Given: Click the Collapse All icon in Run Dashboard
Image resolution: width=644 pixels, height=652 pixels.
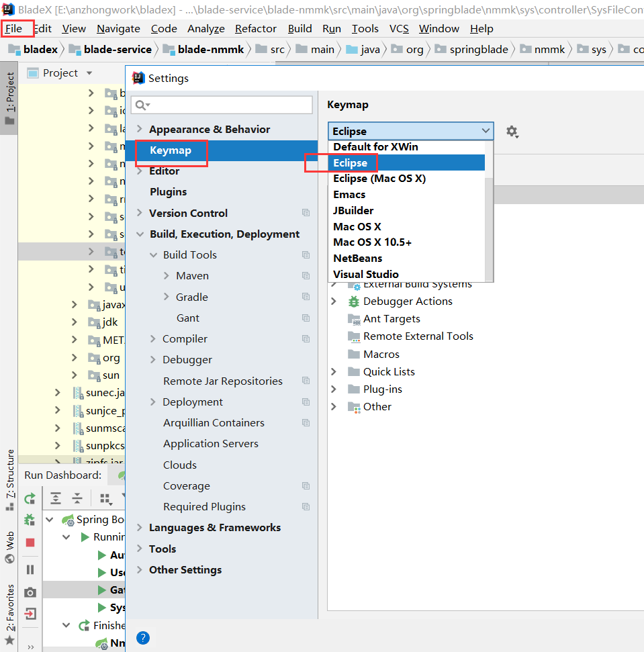Looking at the screenshot, I should coord(77,498).
